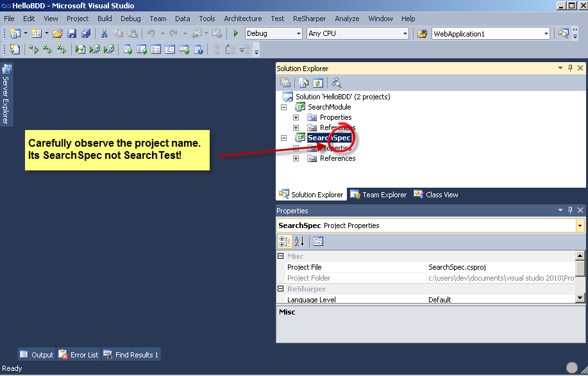
Task: Click the Copy toolbar icon
Action: pos(118,33)
